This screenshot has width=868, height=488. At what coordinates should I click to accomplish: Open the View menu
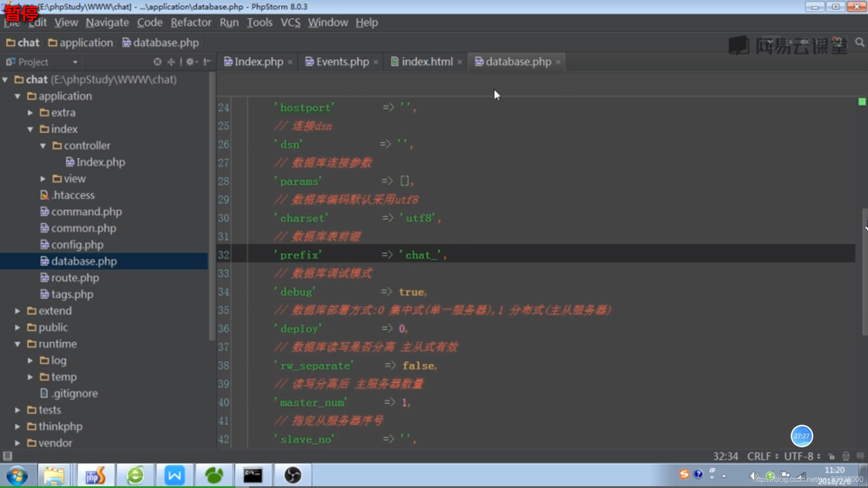(x=66, y=23)
